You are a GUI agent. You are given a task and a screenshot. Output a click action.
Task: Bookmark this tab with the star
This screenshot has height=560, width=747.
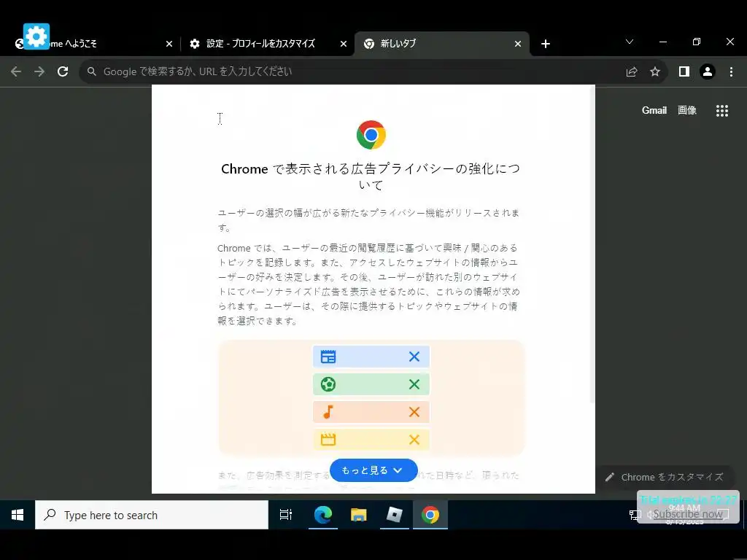(x=655, y=71)
